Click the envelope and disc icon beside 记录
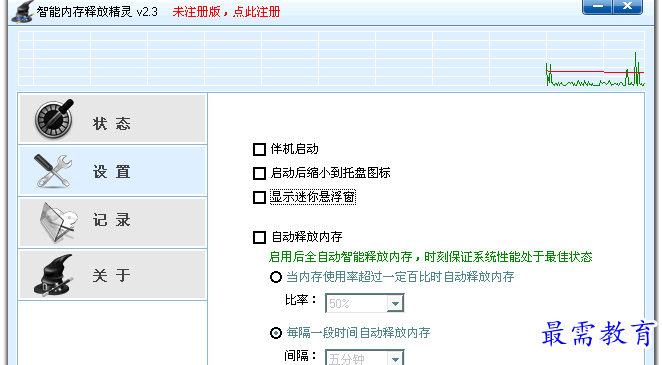 pyautogui.click(x=59, y=222)
